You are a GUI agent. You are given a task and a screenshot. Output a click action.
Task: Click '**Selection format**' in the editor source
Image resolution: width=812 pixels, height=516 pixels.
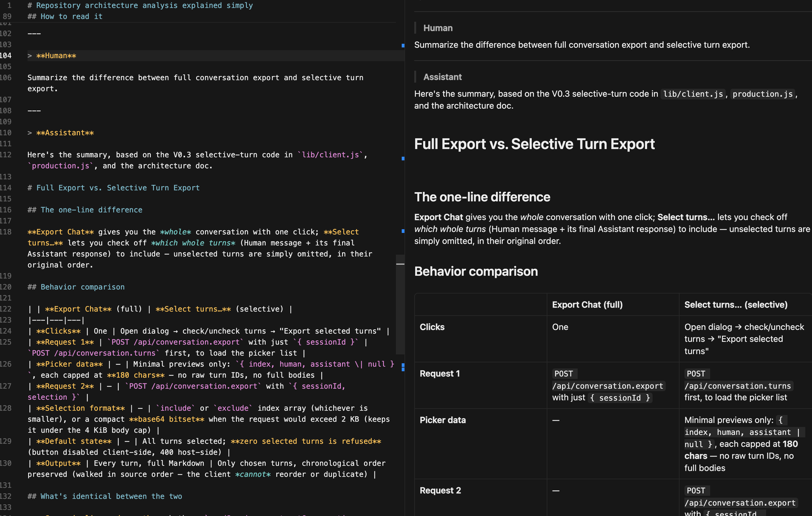click(80, 408)
